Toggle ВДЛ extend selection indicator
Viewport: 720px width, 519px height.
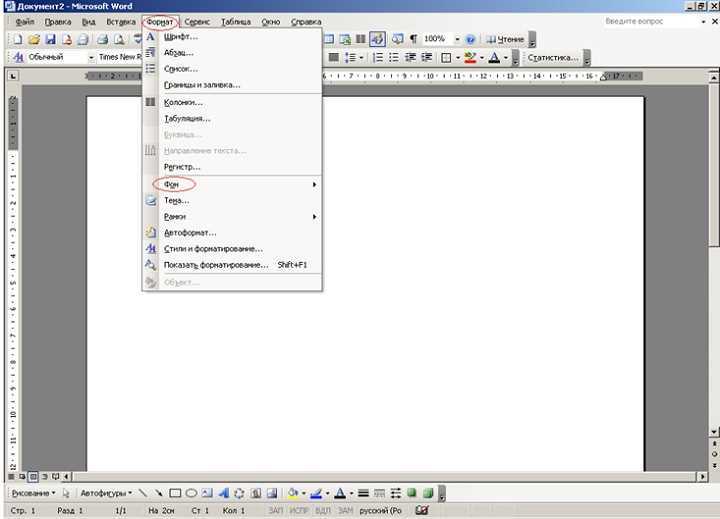[x=323, y=510]
